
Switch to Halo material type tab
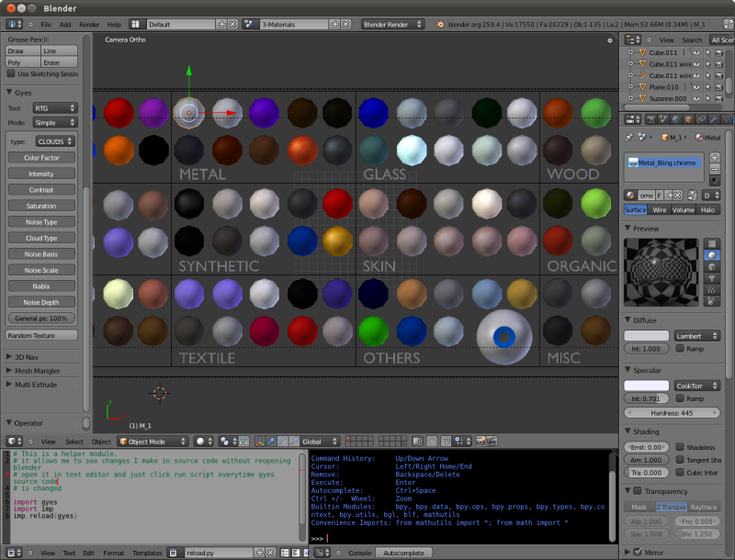pyautogui.click(x=707, y=209)
